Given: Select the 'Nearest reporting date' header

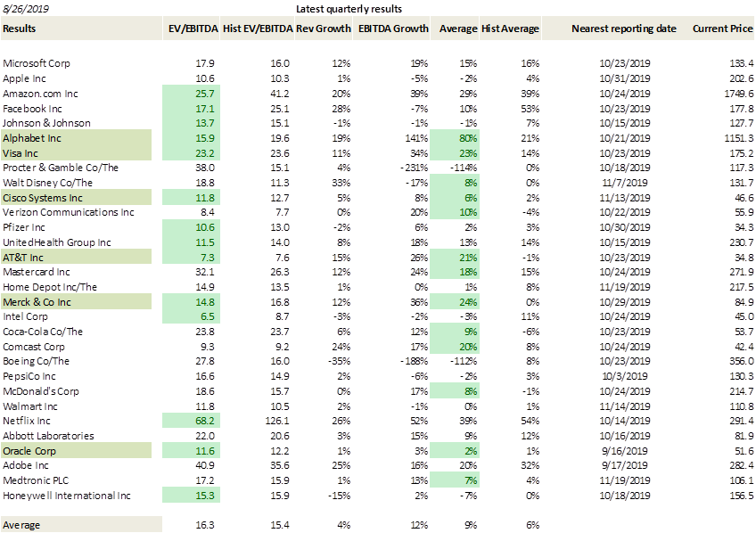Looking at the screenshot, I should tap(623, 29).
